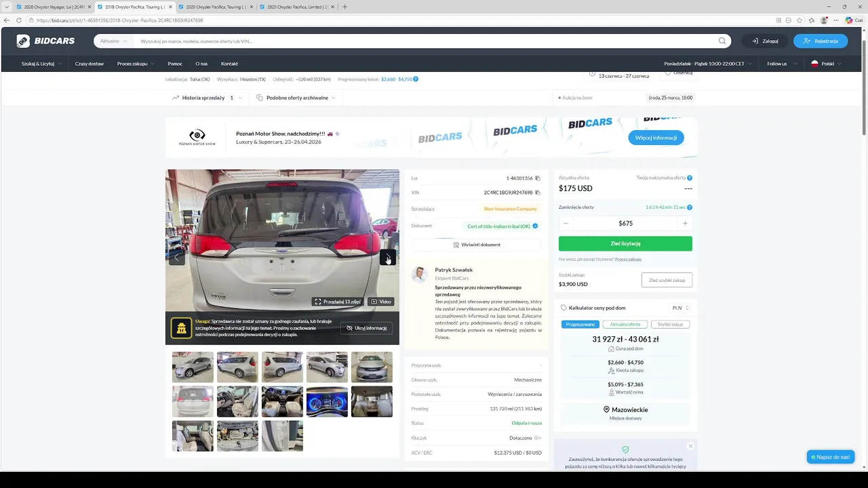The image size is (868, 488).
Task: Click info icon next to Dołączono key status
Action: tap(538, 438)
